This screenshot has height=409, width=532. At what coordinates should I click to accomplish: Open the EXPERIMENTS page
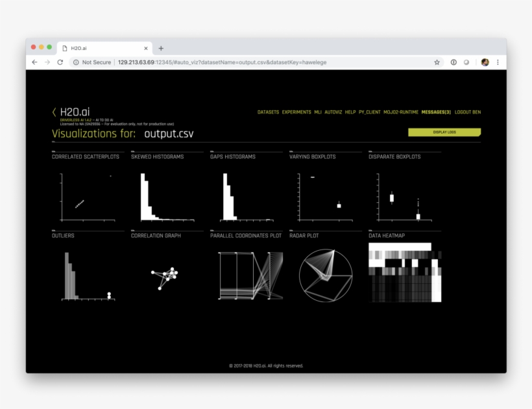click(x=298, y=111)
